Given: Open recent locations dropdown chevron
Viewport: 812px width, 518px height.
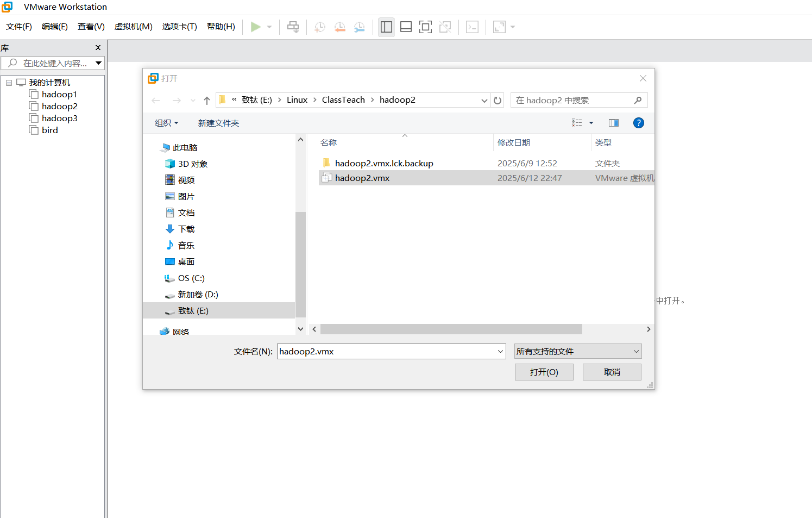Looking at the screenshot, I should [x=193, y=101].
